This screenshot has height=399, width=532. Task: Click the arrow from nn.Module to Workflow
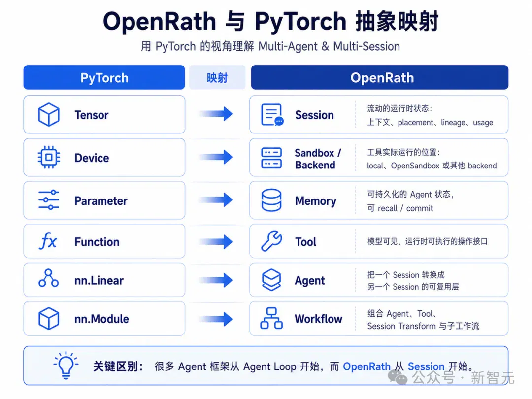pos(216,319)
